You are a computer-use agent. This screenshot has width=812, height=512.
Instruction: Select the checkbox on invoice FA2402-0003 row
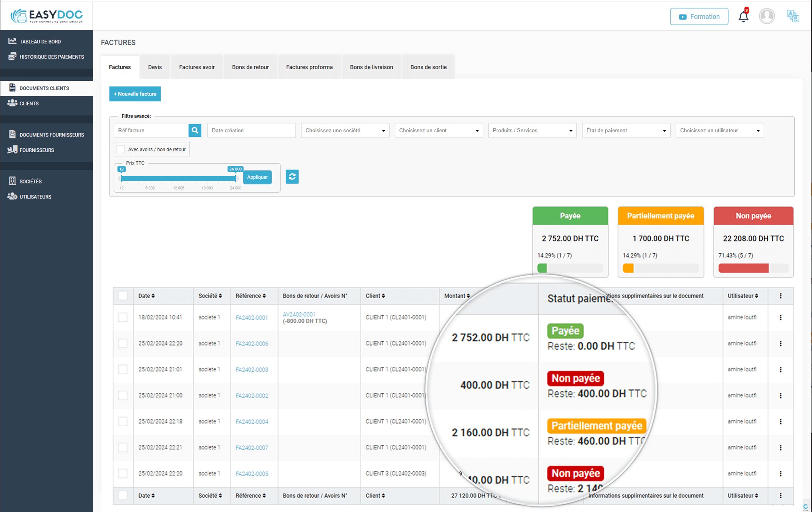[123, 369]
